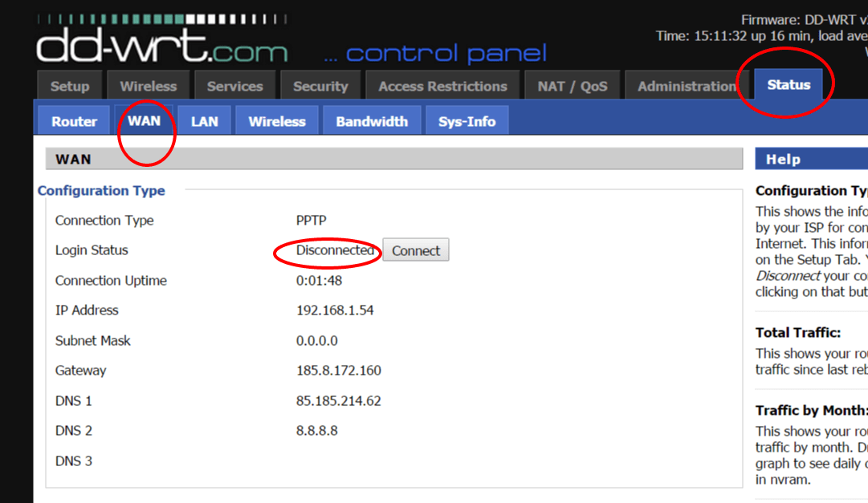Click the Connection Uptime label

[111, 281]
